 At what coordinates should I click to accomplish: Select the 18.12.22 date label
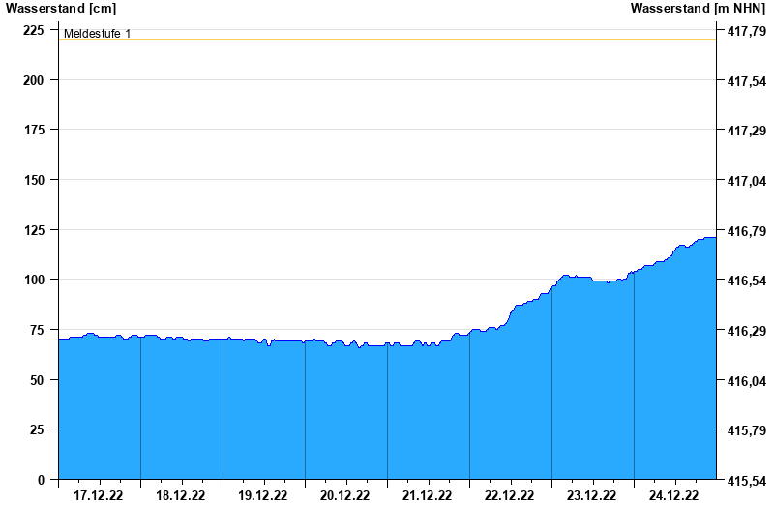coord(181,496)
